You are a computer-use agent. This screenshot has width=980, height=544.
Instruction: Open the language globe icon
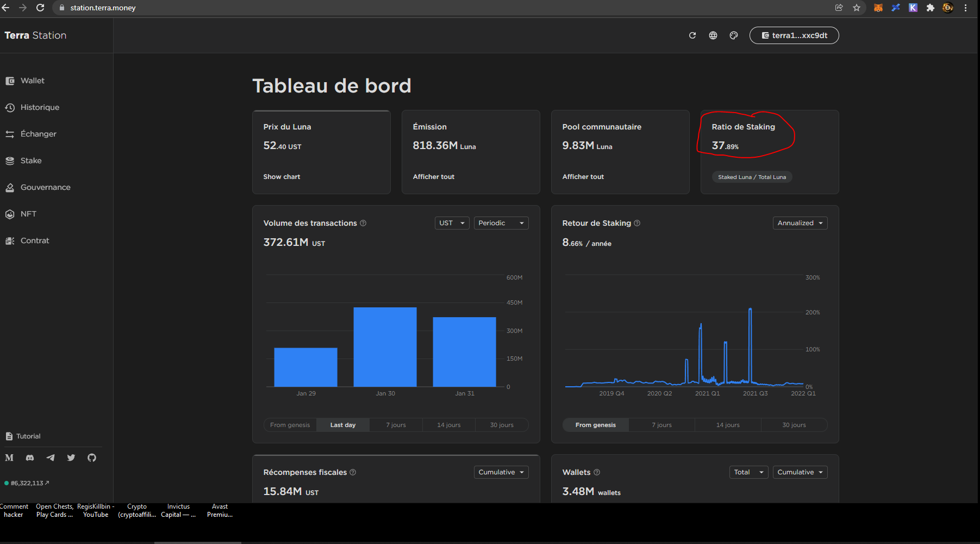[x=713, y=35]
